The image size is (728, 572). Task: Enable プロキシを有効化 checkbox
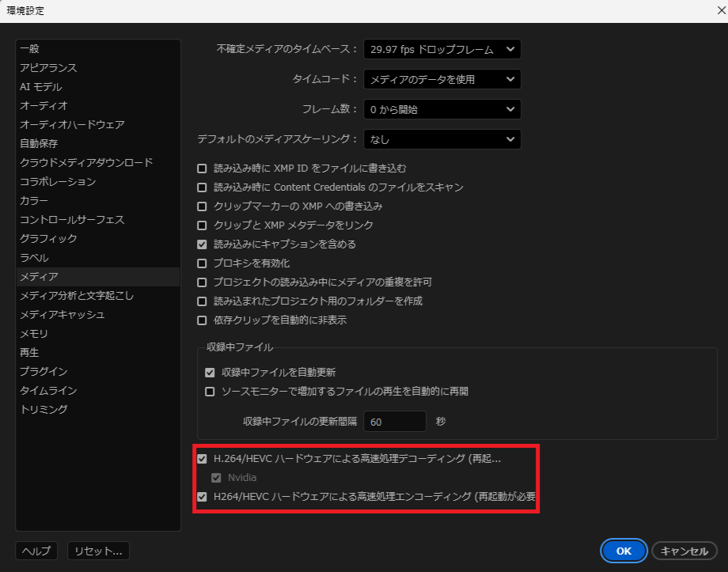point(203,262)
